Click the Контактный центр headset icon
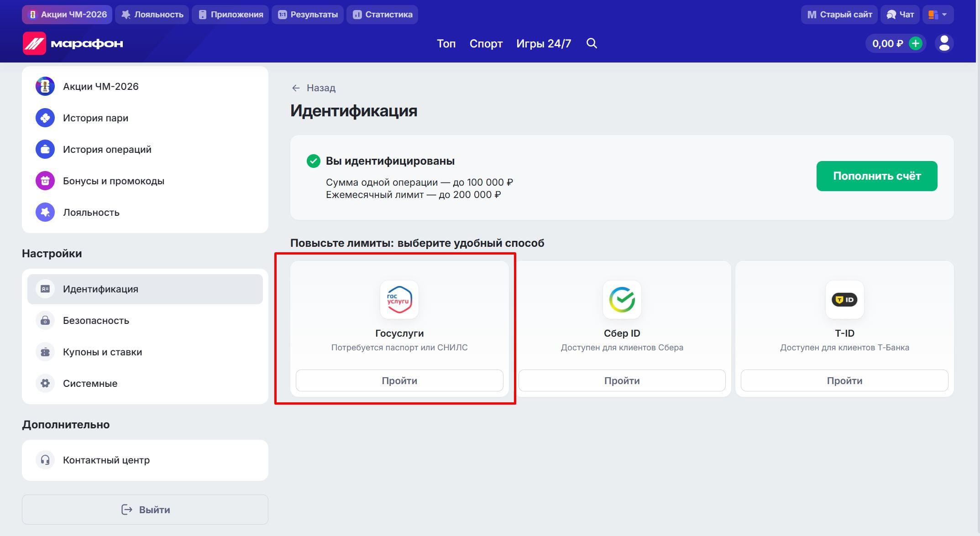The height and width of the screenshot is (536, 980). (45, 460)
